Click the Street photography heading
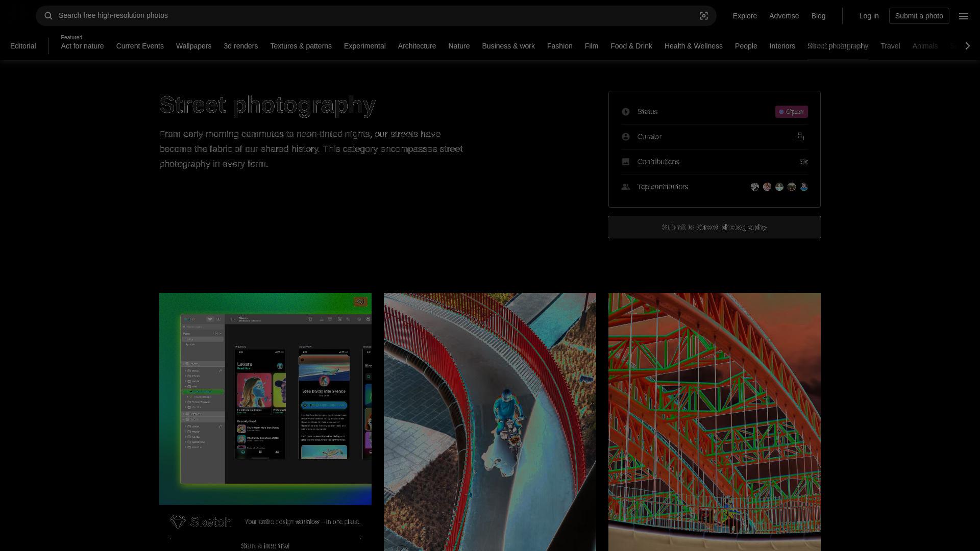Image resolution: width=980 pixels, height=551 pixels. (267, 105)
